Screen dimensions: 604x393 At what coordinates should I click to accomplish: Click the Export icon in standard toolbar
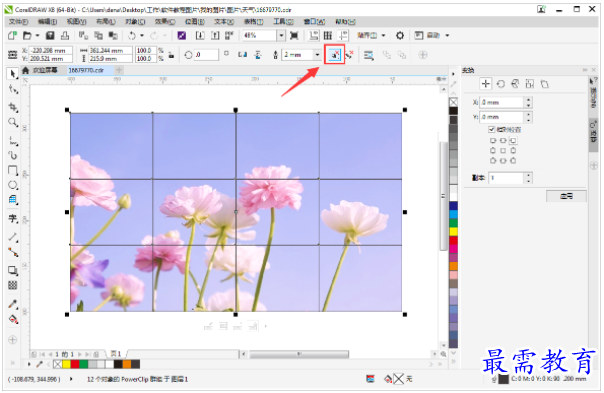pyautogui.click(x=215, y=35)
